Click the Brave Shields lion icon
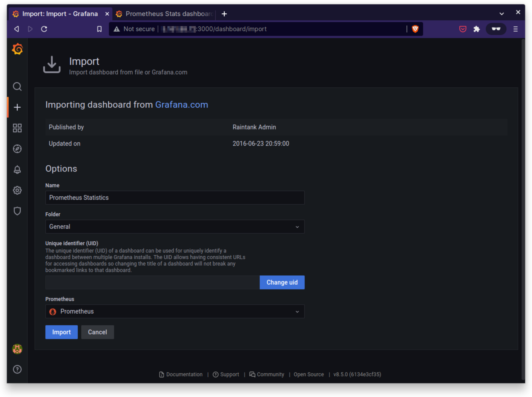 point(415,29)
